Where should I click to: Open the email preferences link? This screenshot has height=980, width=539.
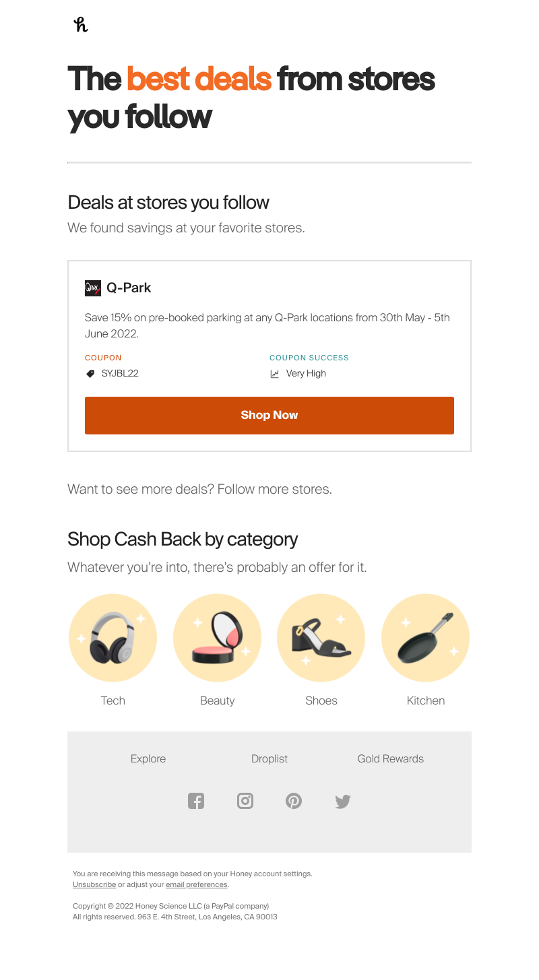(197, 884)
